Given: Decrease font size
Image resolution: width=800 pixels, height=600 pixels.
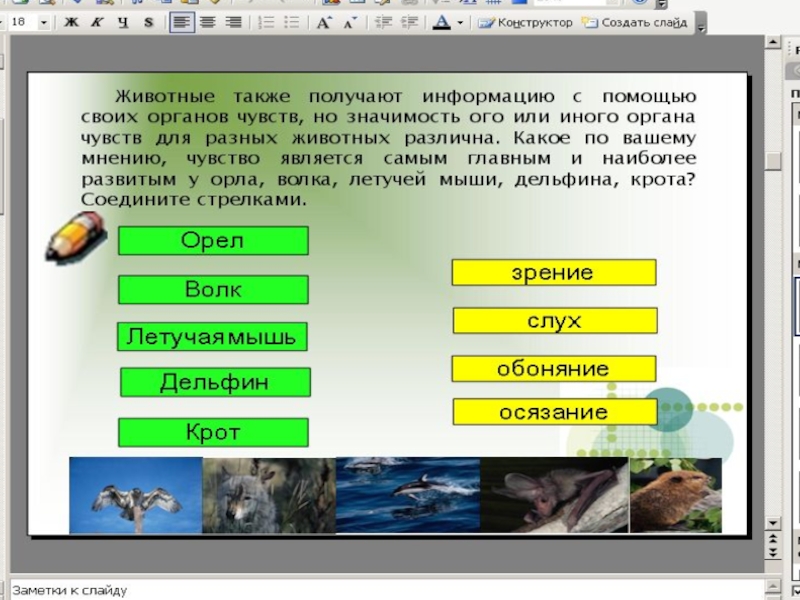Looking at the screenshot, I should pos(349,22).
